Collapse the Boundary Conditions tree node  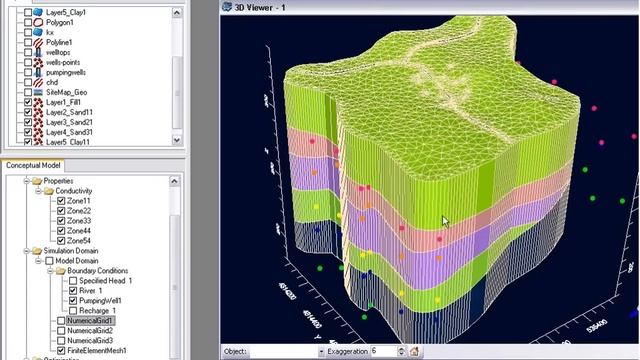(50, 271)
